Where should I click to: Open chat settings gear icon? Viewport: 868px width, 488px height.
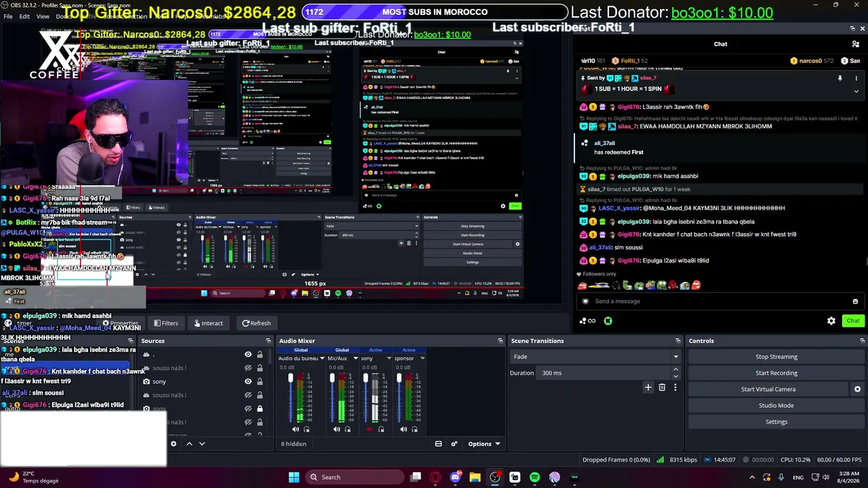pyautogui.click(x=831, y=321)
